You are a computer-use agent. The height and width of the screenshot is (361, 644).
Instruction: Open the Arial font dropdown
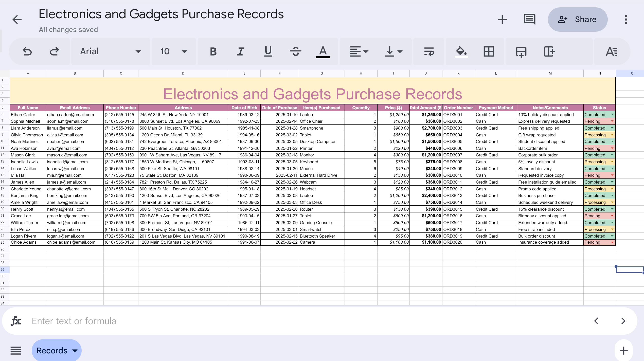(x=110, y=51)
